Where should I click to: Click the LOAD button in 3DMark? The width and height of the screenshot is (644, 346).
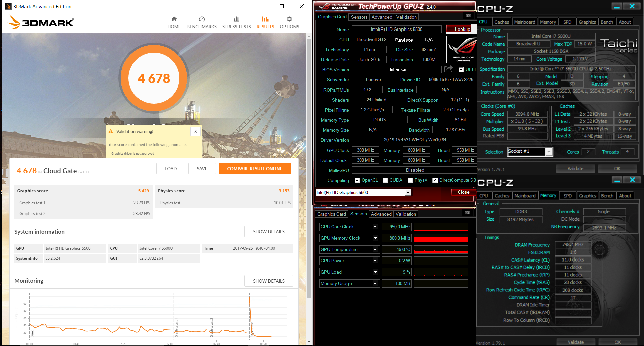click(x=171, y=169)
